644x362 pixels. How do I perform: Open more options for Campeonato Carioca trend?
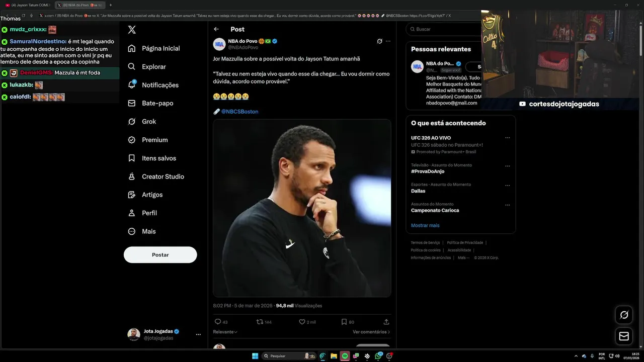click(508, 205)
